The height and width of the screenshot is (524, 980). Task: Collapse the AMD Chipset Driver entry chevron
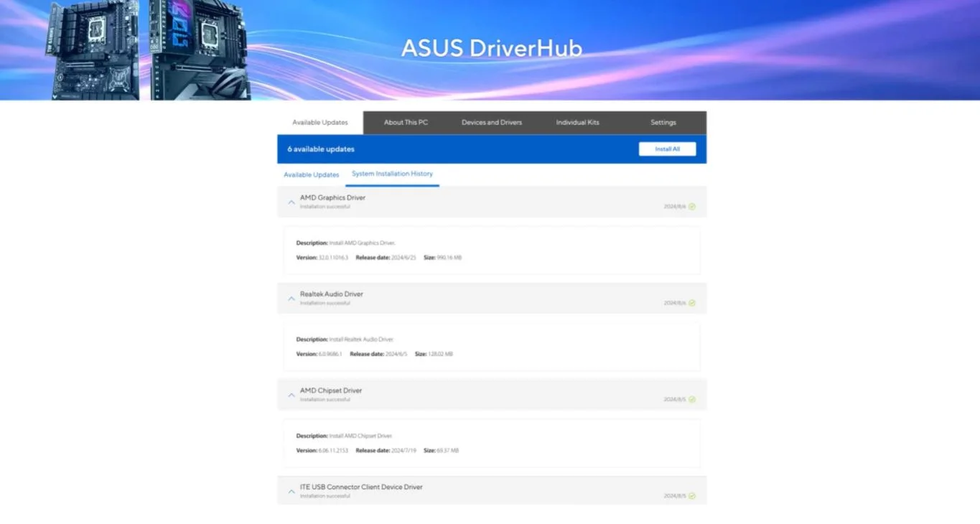click(x=291, y=395)
